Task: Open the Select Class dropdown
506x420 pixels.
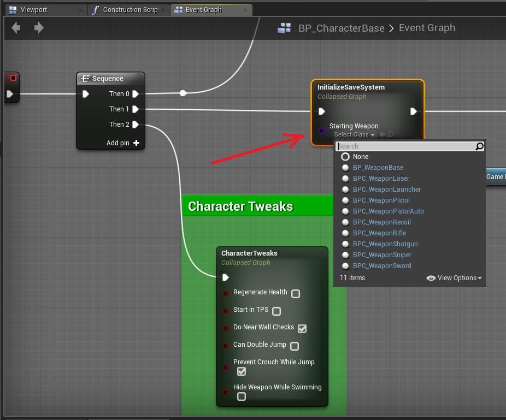Action: coord(354,135)
